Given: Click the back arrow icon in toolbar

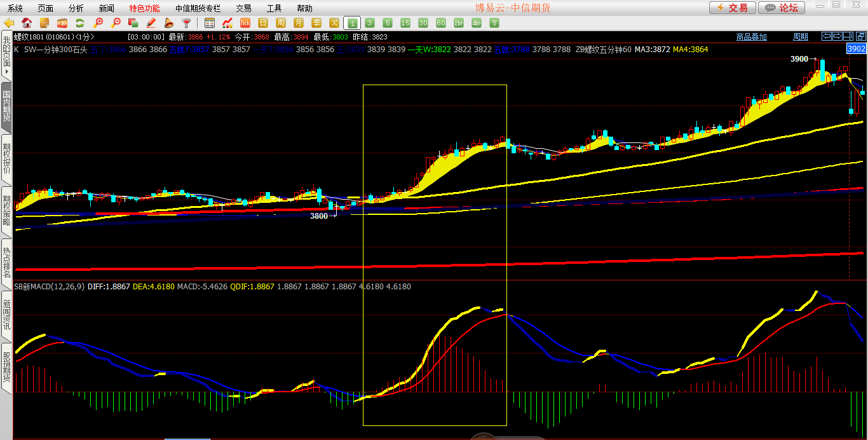Looking at the screenshot, I should pos(9,23).
